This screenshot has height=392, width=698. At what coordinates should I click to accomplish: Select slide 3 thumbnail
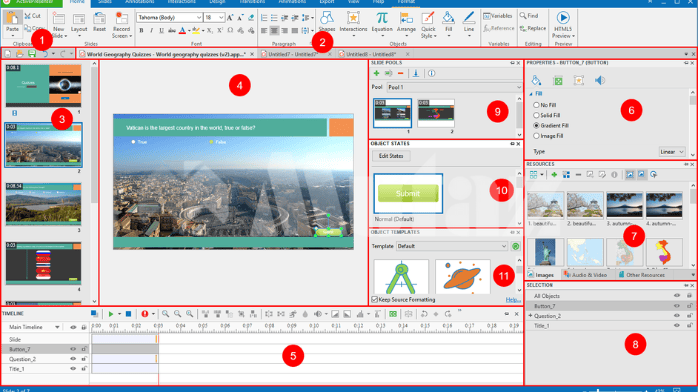(x=43, y=204)
